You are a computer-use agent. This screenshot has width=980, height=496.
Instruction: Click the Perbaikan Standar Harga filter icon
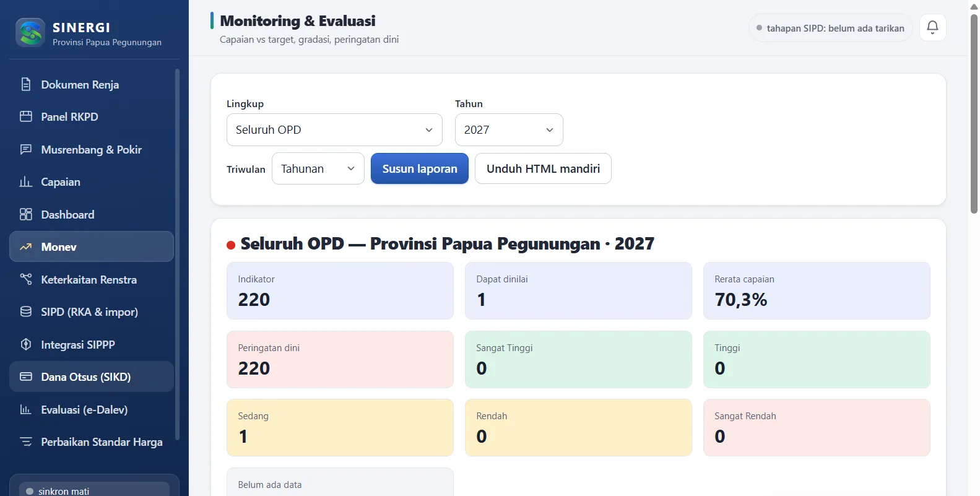tap(26, 442)
